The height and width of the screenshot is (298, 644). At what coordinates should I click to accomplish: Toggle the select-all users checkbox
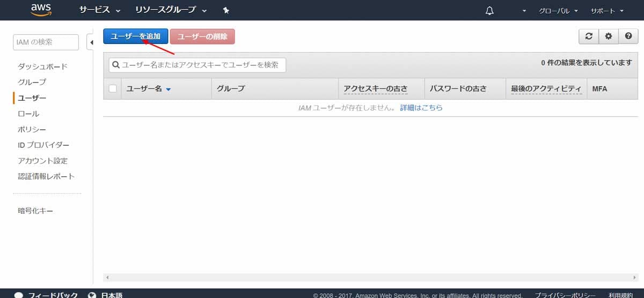[x=113, y=88]
